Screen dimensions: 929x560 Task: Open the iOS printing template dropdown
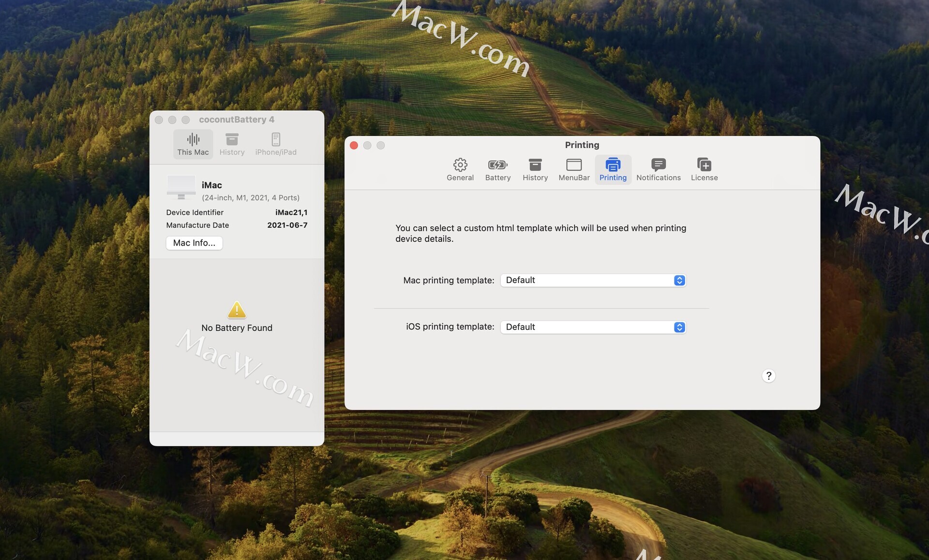593,327
